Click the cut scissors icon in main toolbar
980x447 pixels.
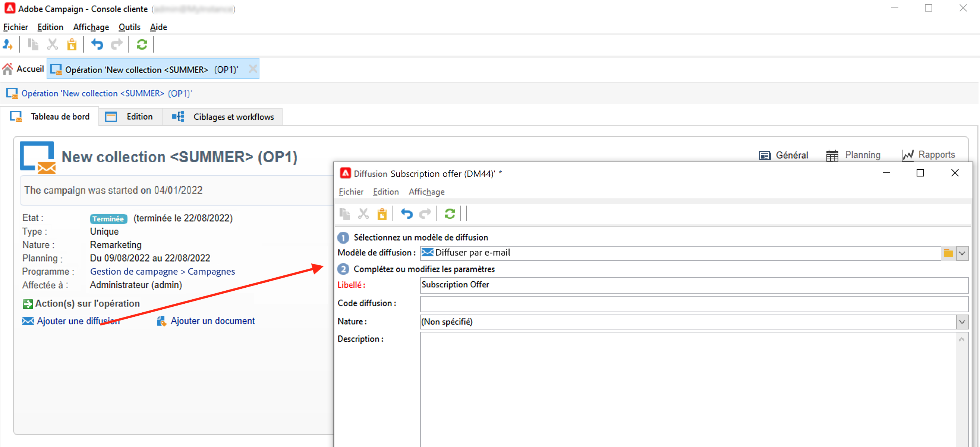pyautogui.click(x=53, y=44)
